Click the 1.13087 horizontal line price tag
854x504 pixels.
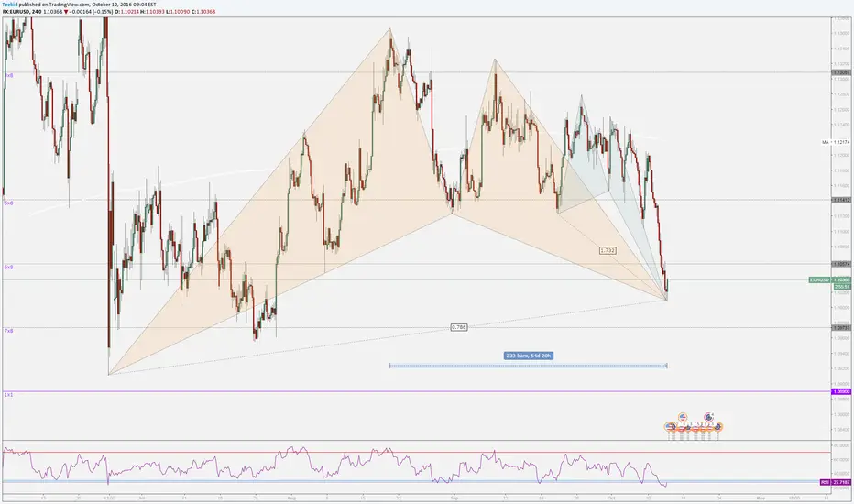[841, 71]
